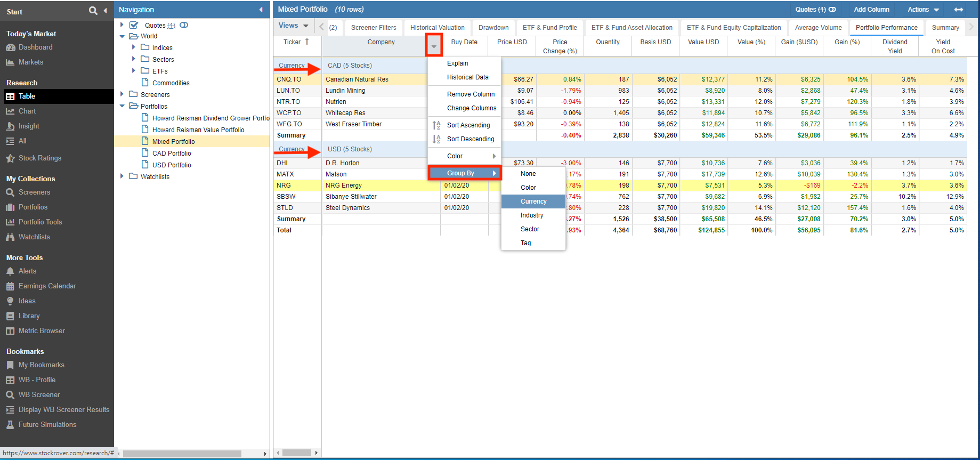Open the Metric Browser
Viewport: 980px width, 460px height.
(x=42, y=331)
